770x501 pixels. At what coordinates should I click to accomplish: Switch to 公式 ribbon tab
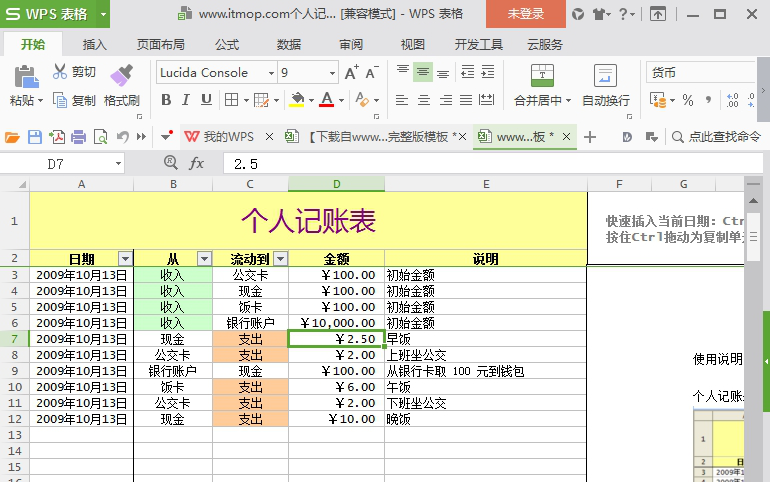(x=226, y=45)
